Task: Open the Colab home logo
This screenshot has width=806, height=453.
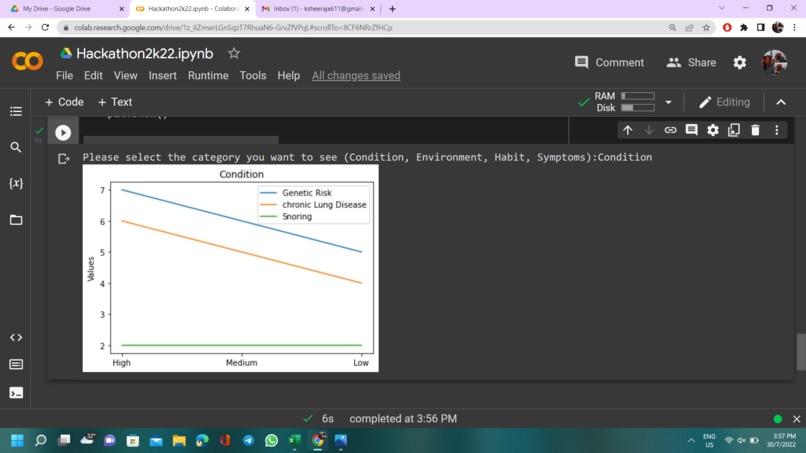Action: tap(27, 61)
